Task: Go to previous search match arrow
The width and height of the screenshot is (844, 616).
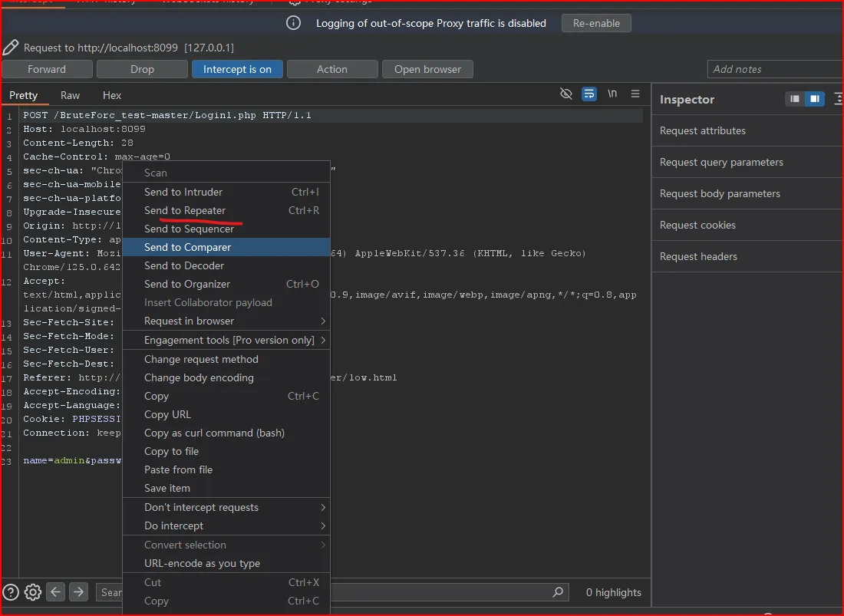Action: coord(55,591)
